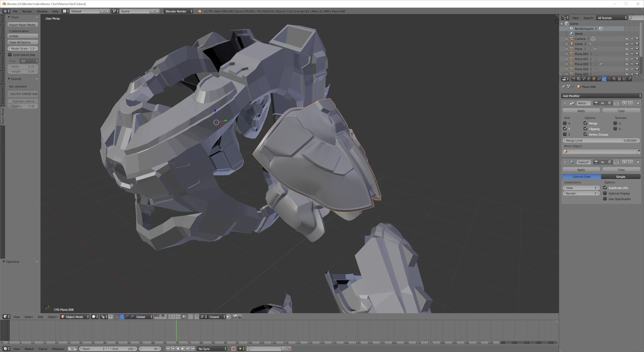This screenshot has width=644, height=352.
Task: Click the eyedropper in the Mirror Object field
Action: click(638, 152)
